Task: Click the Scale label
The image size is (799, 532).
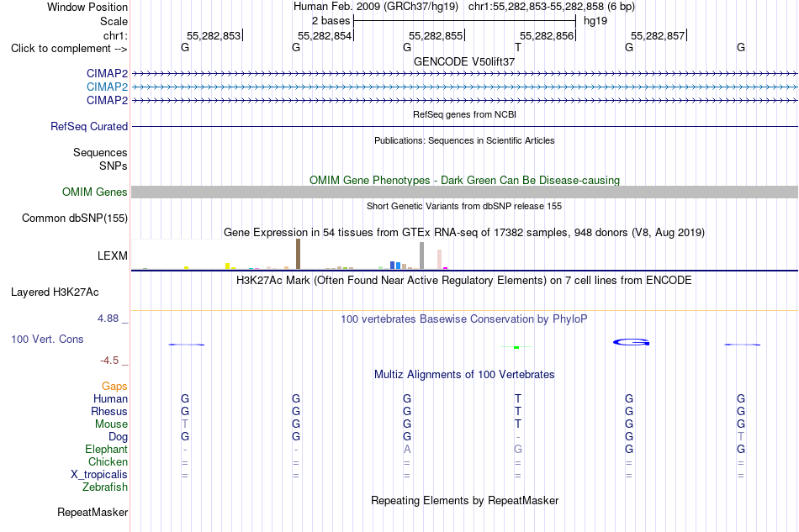Action: pos(114,21)
